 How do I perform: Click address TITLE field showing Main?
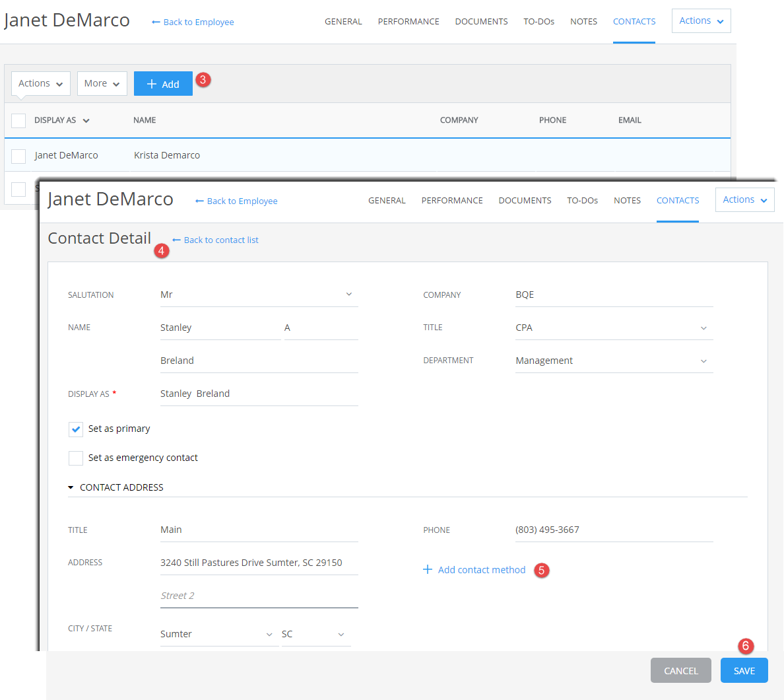259,530
